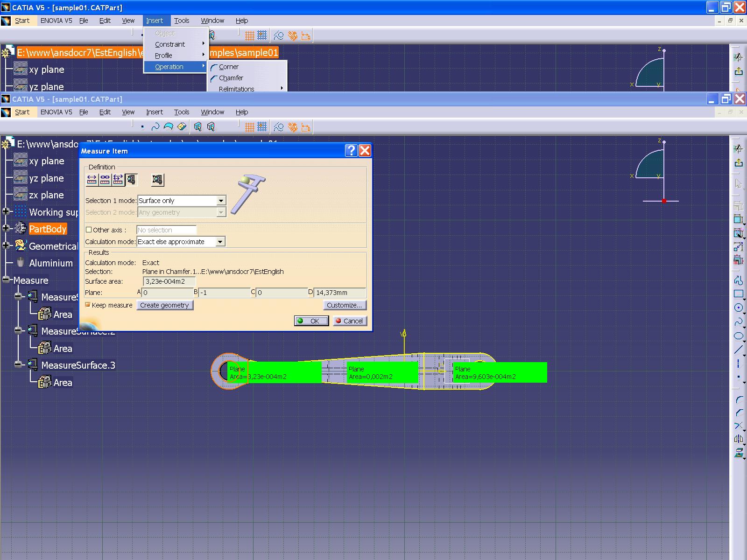Select the Ellipse tool in right toolbar

(738, 336)
